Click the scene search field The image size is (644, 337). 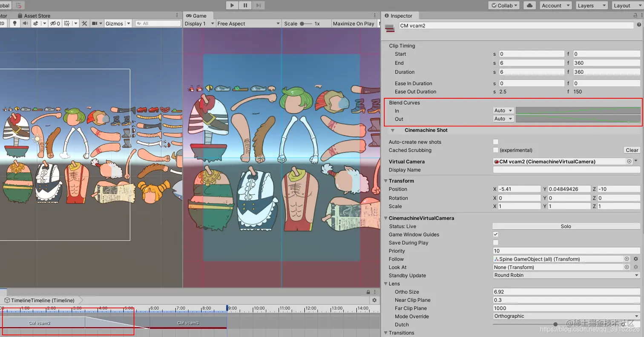tap(158, 23)
